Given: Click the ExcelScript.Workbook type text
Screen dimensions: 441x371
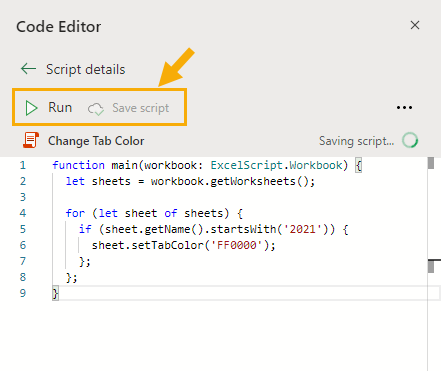Looking at the screenshot, I should point(276,165).
